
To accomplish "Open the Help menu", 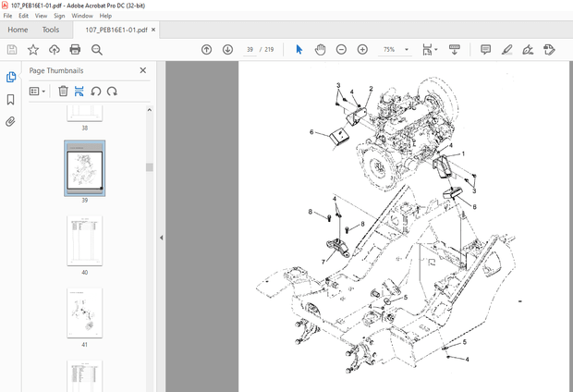I will click(105, 16).
